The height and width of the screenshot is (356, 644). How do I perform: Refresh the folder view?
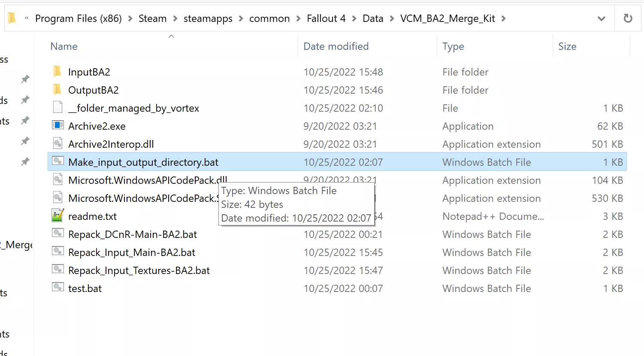(x=628, y=18)
